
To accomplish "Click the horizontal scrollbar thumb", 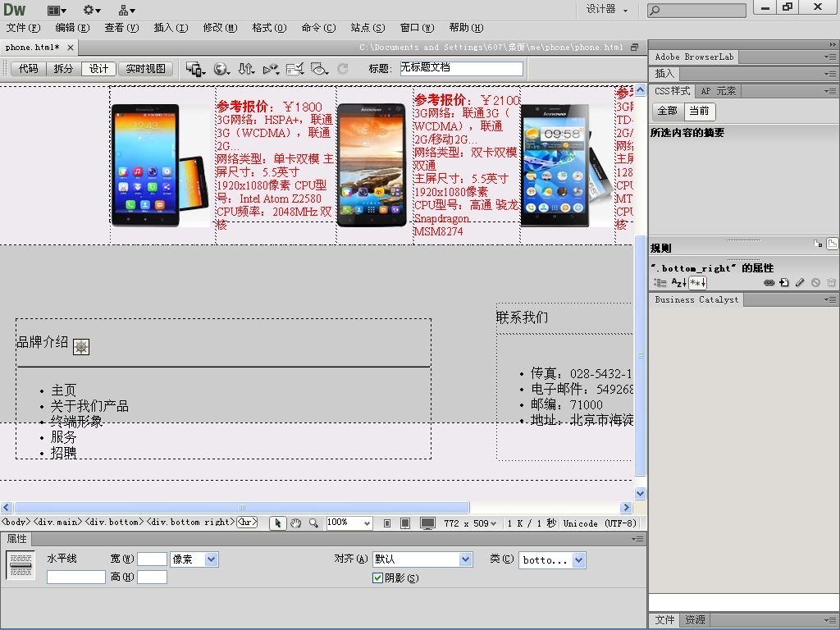I will [242, 507].
